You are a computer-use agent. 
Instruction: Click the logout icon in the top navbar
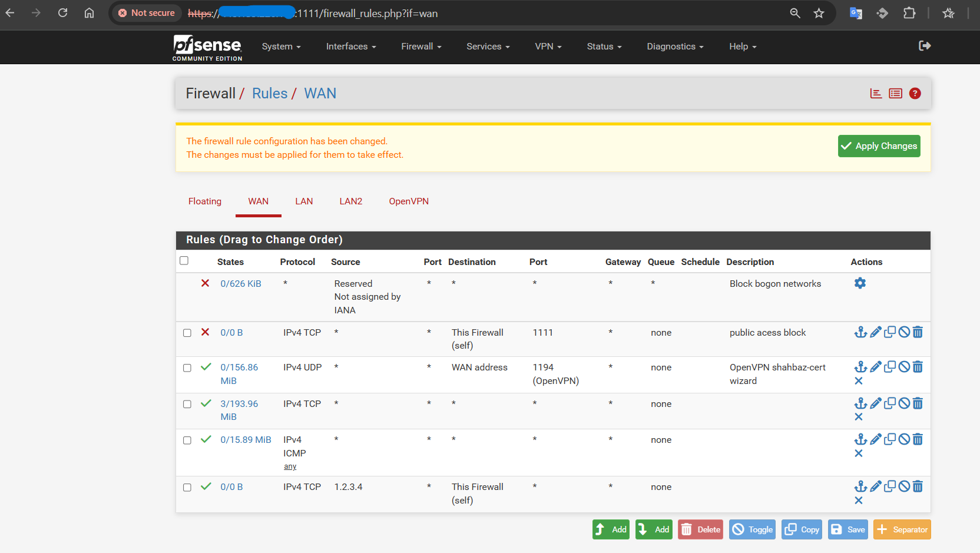[925, 46]
